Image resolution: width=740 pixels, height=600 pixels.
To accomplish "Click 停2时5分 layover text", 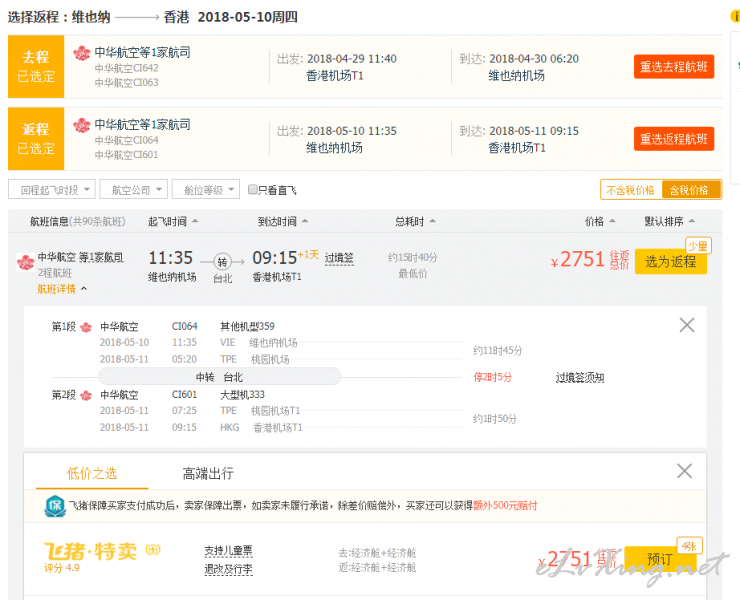I will pyautogui.click(x=493, y=377).
